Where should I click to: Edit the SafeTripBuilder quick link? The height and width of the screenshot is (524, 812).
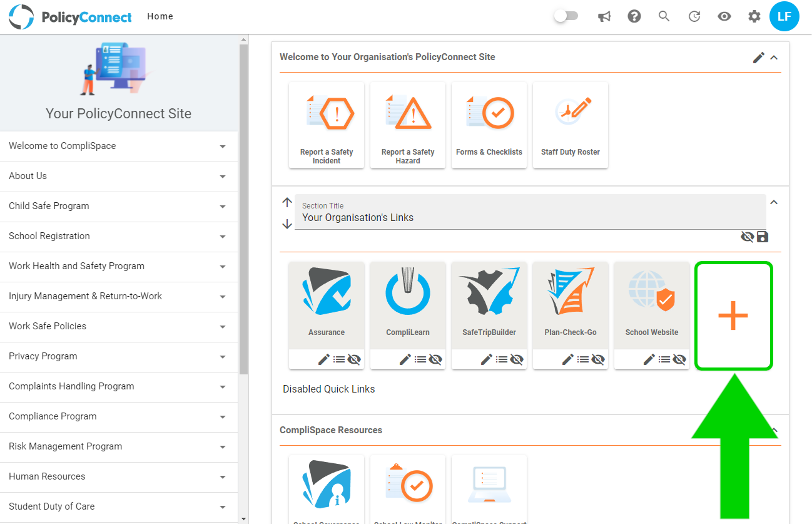(486, 359)
